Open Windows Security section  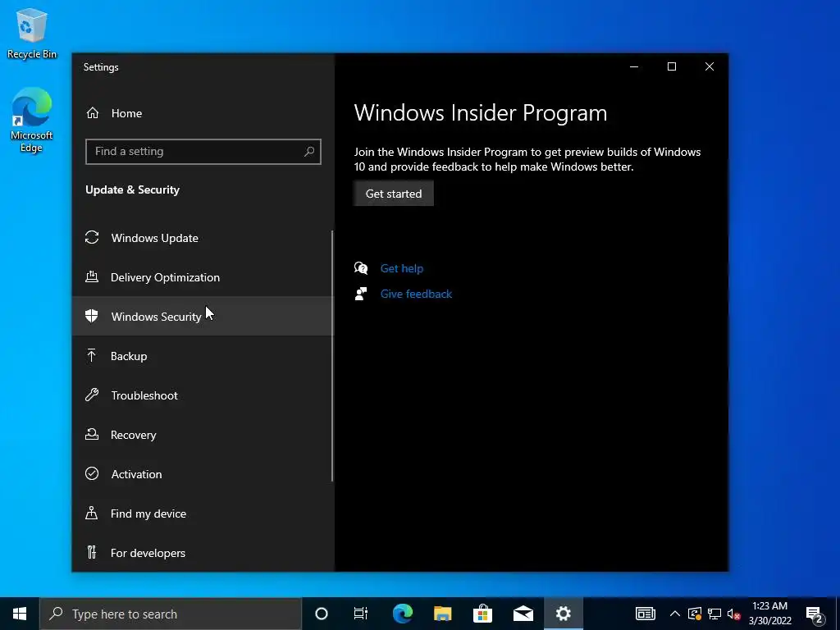[203, 317]
